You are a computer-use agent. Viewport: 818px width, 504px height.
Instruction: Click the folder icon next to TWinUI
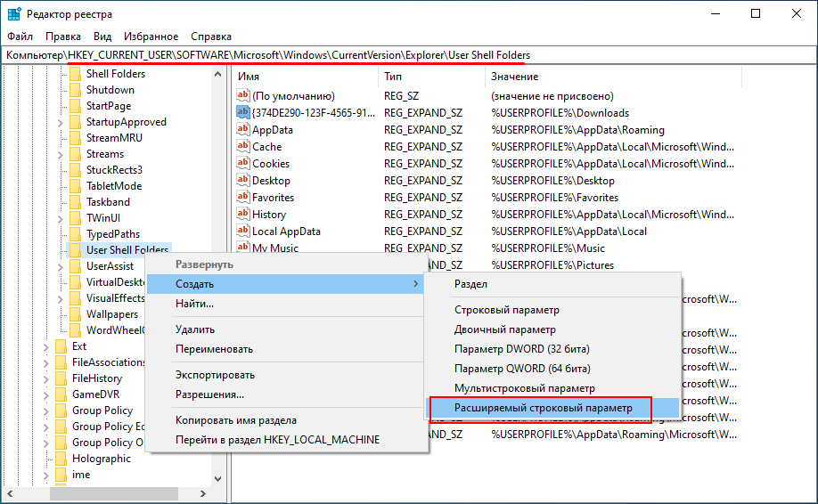[x=75, y=218]
